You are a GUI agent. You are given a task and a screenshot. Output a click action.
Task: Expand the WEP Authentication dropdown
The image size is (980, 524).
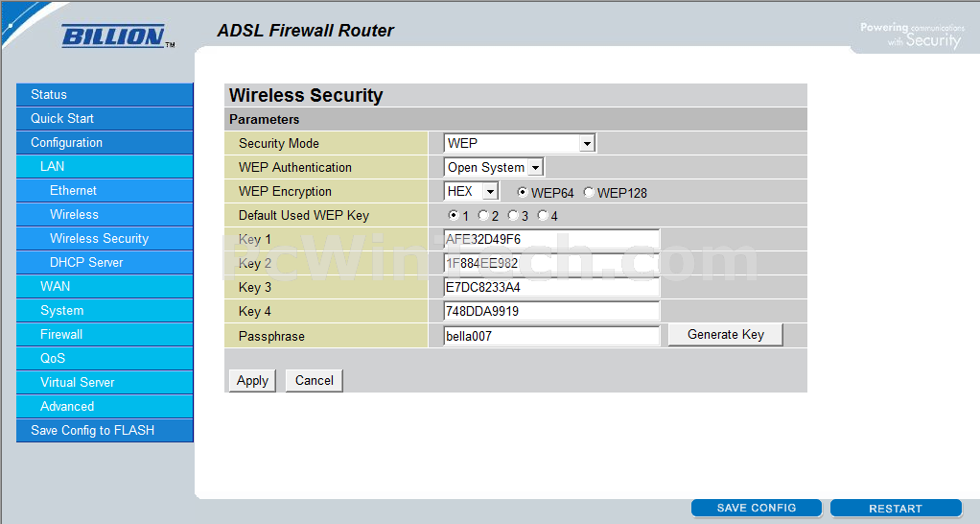pos(494,167)
